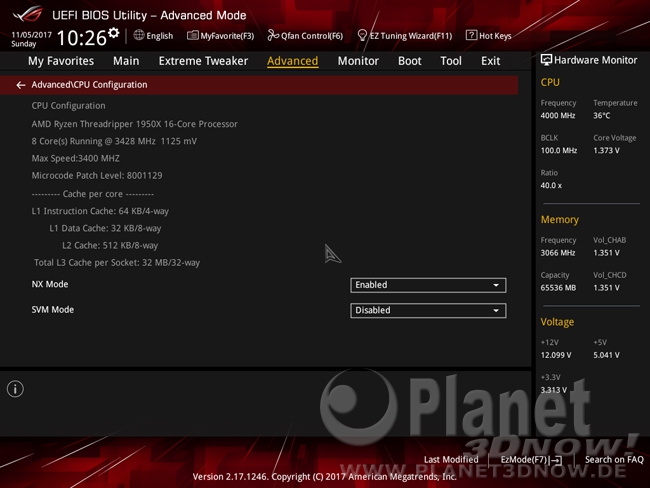Open the SVM Mode dropdown

pyautogui.click(x=428, y=311)
